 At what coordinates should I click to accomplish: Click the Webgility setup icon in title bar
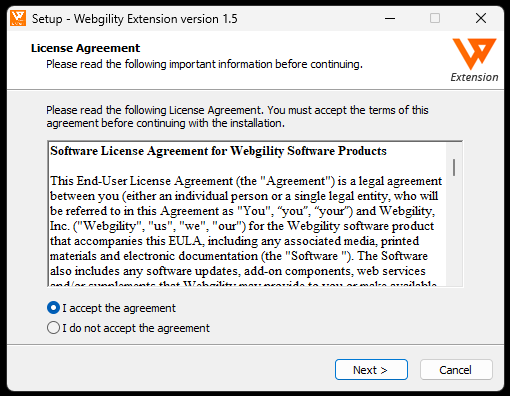click(x=18, y=18)
